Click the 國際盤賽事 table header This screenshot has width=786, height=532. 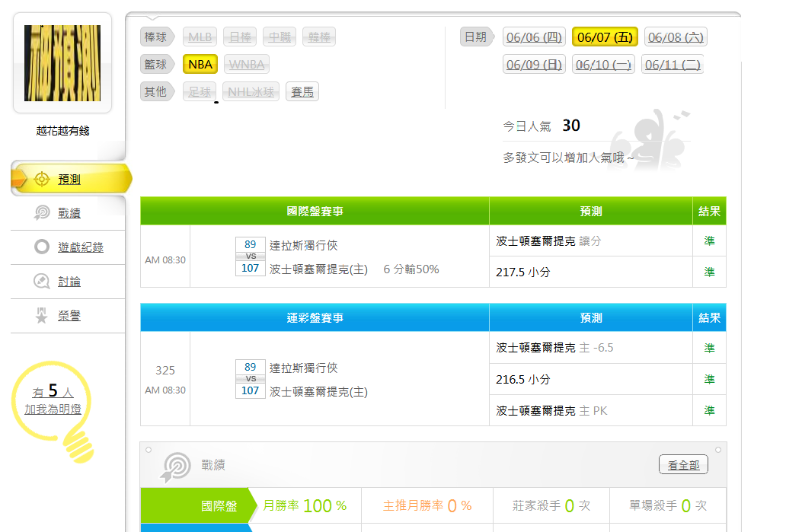315,211
